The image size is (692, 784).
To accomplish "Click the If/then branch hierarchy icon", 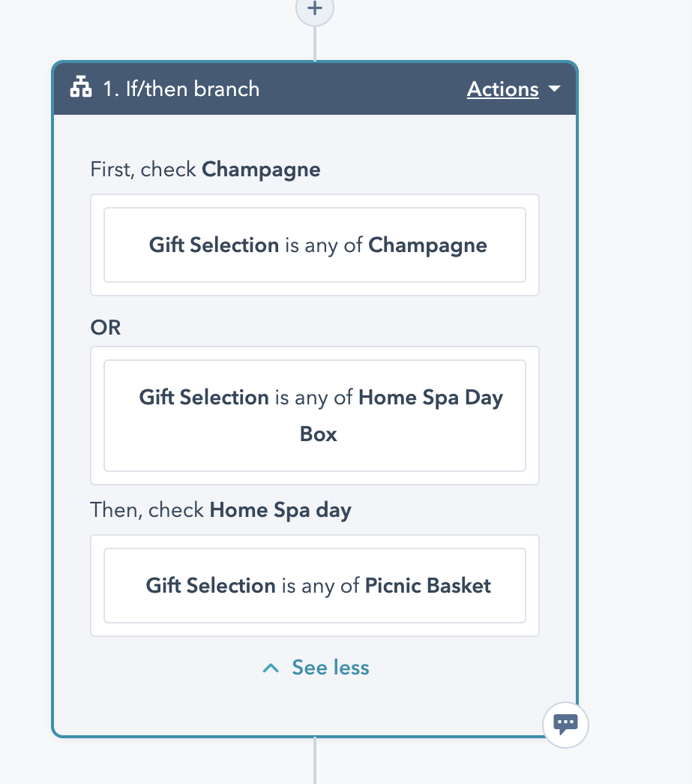I will tap(81, 87).
